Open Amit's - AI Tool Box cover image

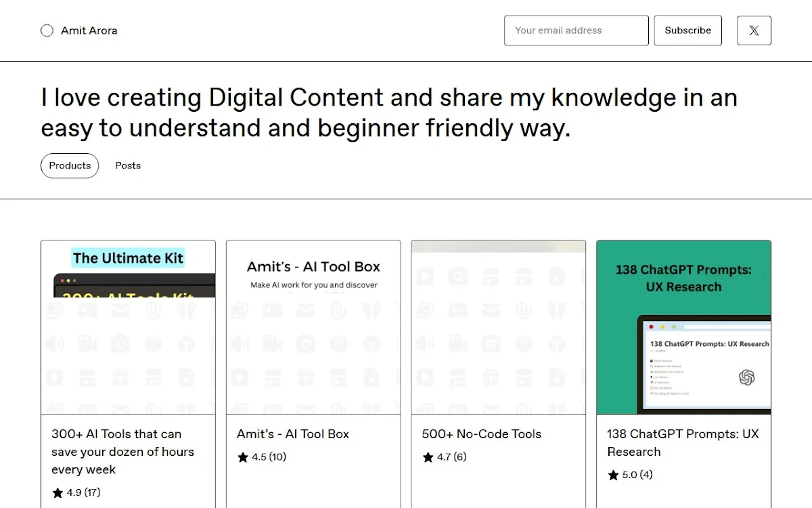pyautogui.click(x=313, y=327)
